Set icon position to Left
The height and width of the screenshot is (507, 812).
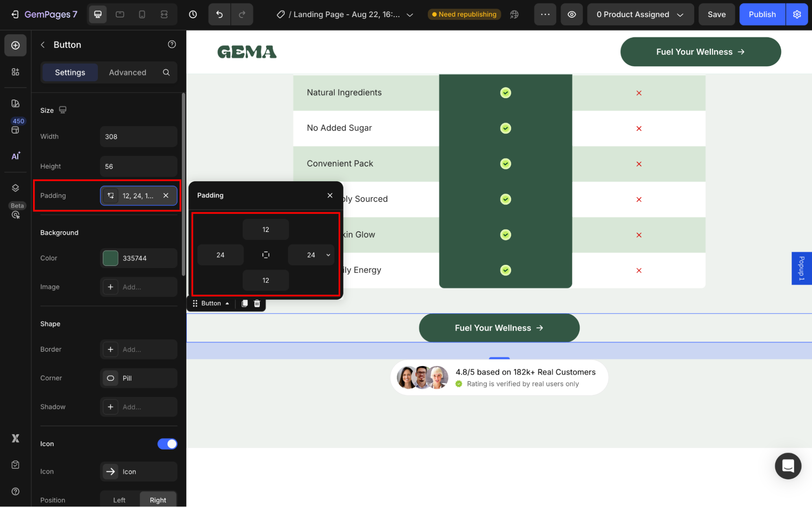click(119, 500)
